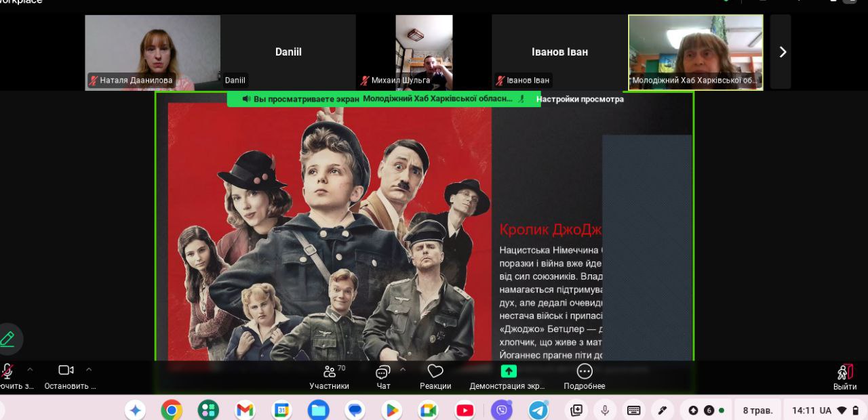Select Наталя Даанилова video thumbnail
This screenshot has height=420, width=868.
coord(153,52)
